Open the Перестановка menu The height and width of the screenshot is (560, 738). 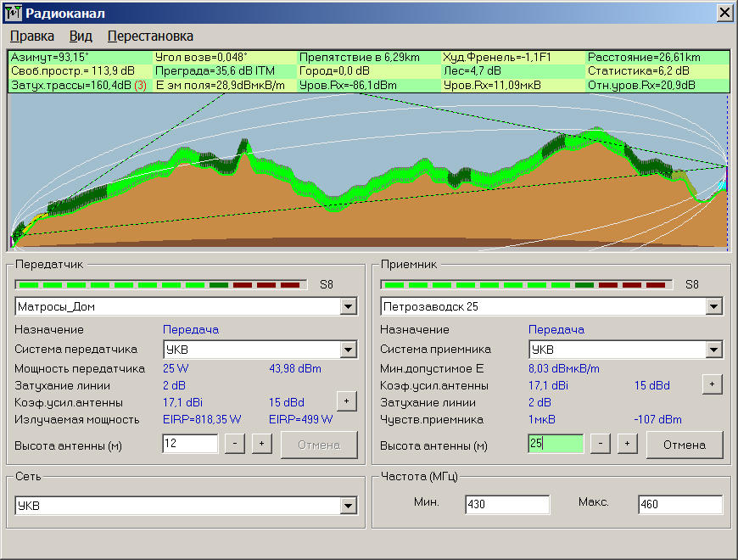coord(150,36)
